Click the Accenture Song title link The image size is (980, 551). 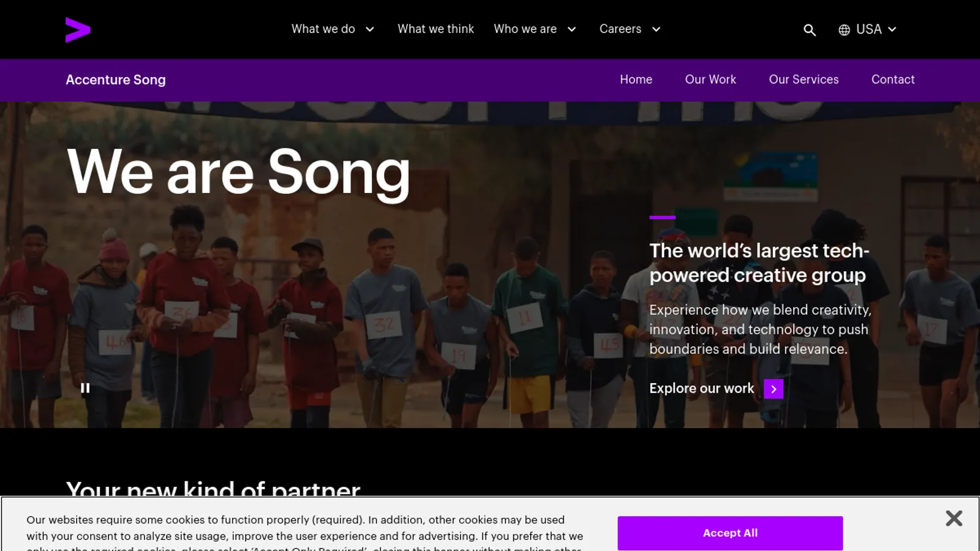pos(116,80)
